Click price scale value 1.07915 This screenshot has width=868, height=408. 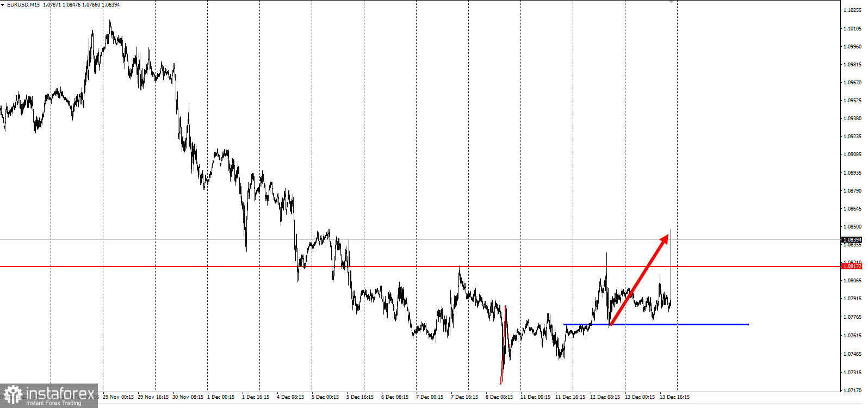(853, 298)
